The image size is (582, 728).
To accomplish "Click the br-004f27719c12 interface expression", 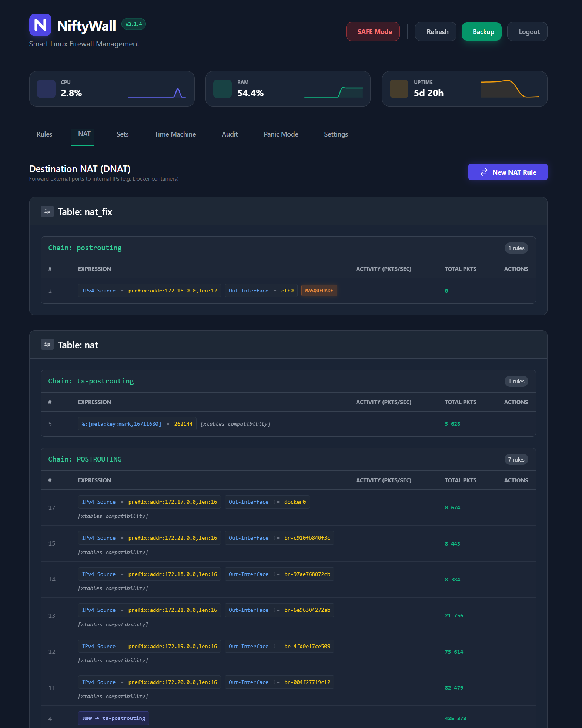I will (x=280, y=682).
